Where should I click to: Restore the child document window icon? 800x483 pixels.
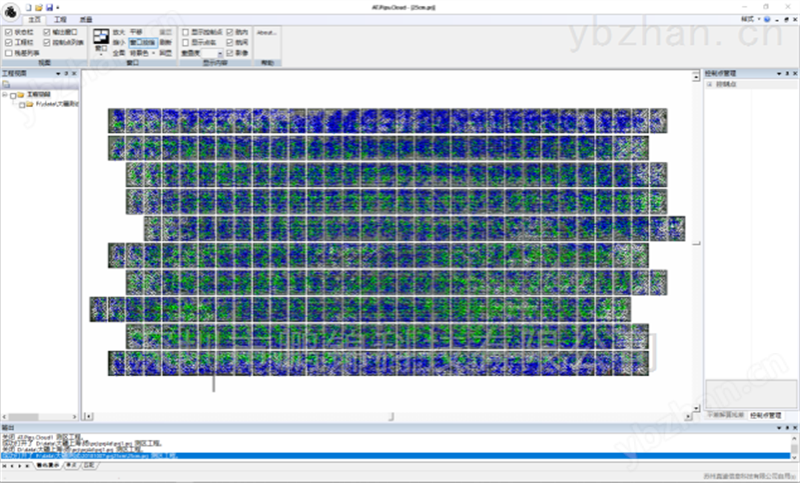click(786, 19)
